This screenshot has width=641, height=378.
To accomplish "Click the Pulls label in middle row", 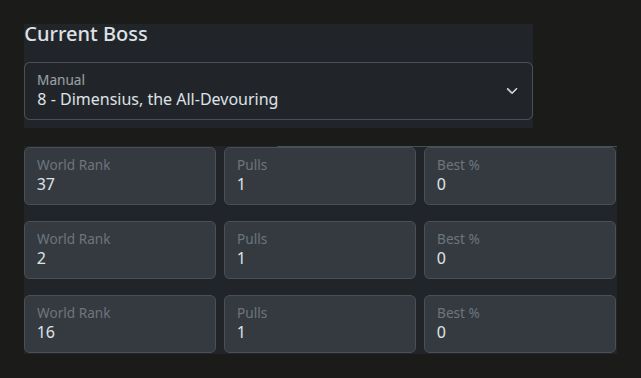I will pos(252,239).
